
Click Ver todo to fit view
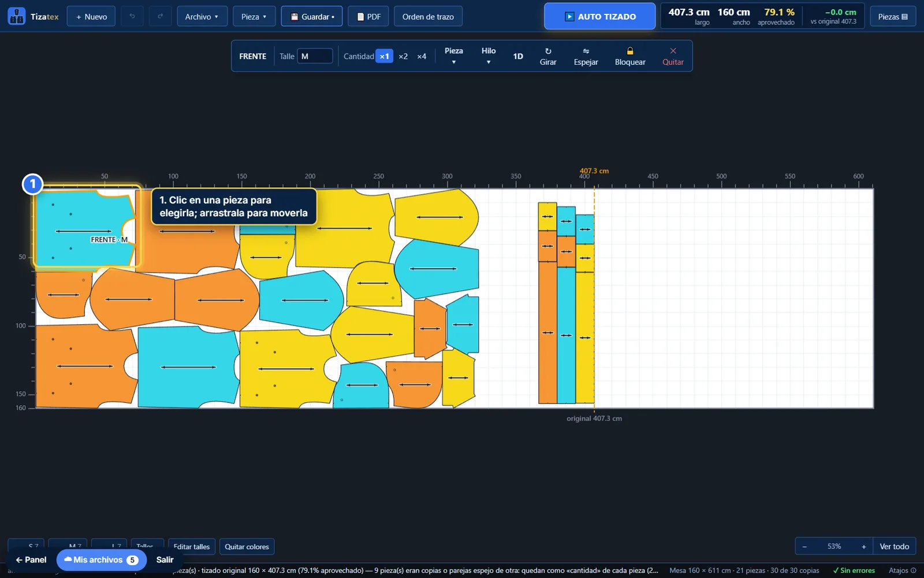pyautogui.click(x=894, y=546)
